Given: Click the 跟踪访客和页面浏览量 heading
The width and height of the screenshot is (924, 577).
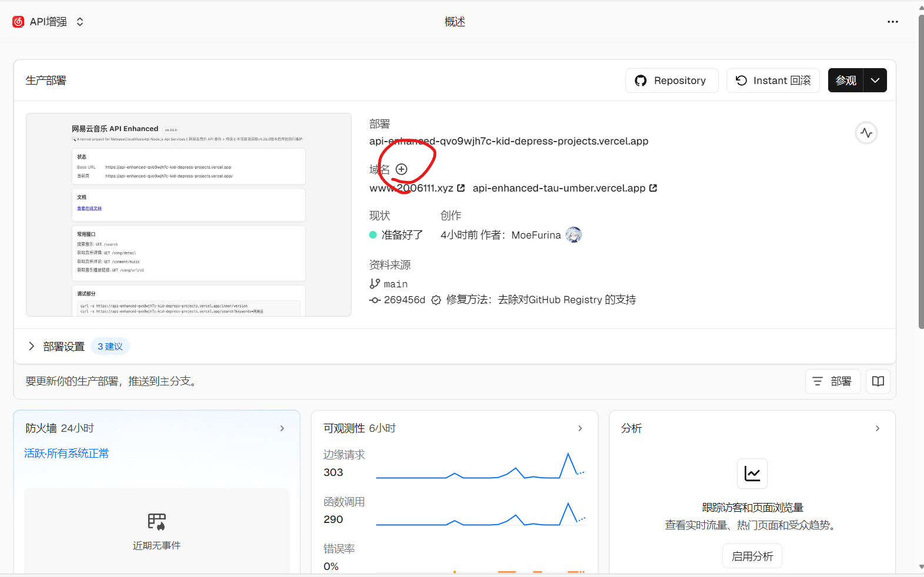Looking at the screenshot, I should [x=752, y=507].
